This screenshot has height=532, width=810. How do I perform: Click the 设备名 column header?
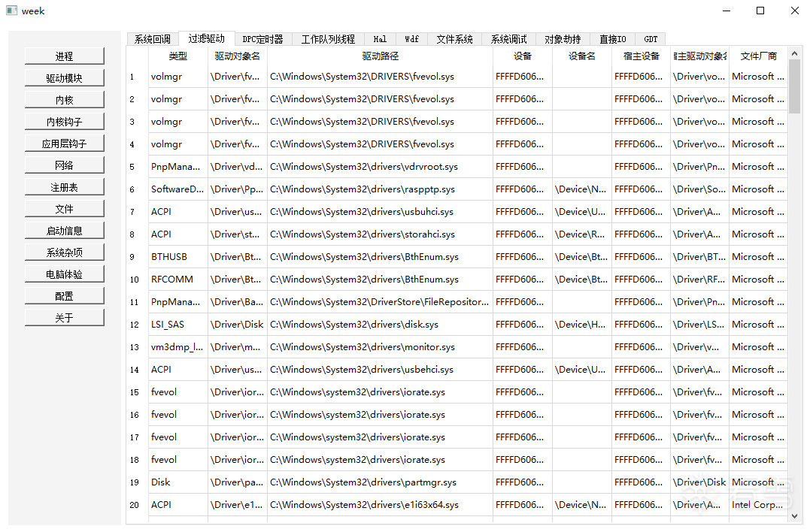581,56
